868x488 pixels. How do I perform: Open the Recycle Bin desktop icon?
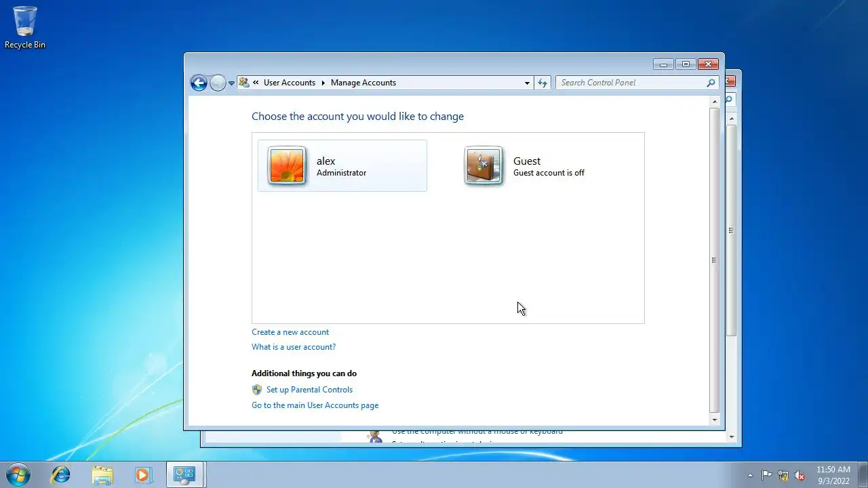click(25, 28)
